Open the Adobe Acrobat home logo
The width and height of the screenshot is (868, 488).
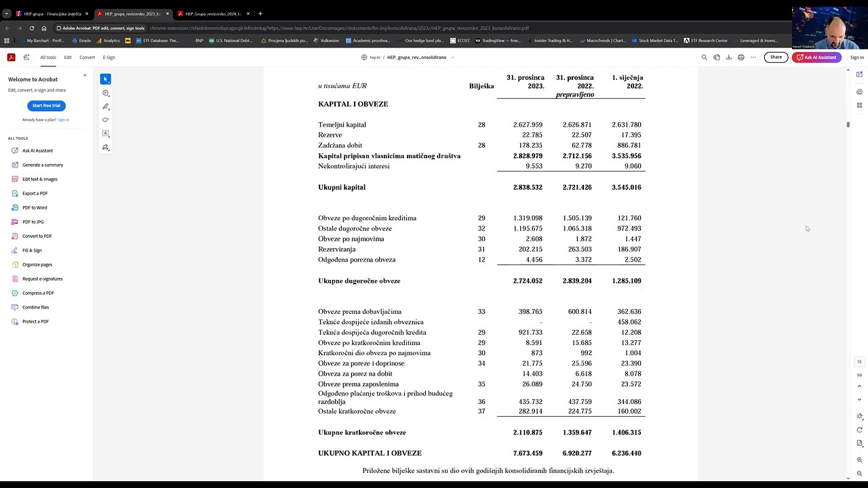11,58
